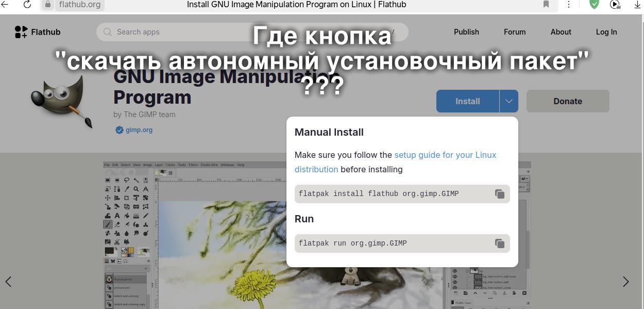The height and width of the screenshot is (309, 644).
Task: Go to next screenshot arrow
Action: pyautogui.click(x=625, y=282)
